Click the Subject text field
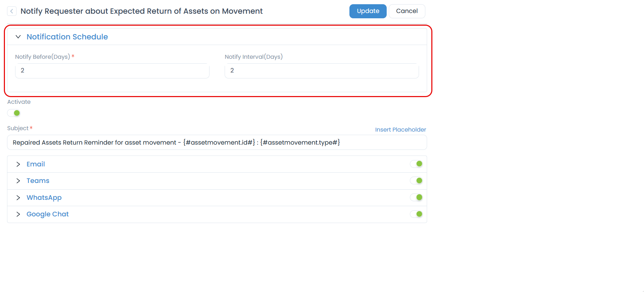Viewport: 644px width, 292px height. pos(217,142)
